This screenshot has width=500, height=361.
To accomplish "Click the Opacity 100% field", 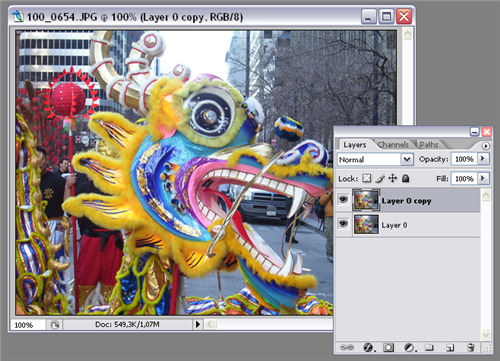I will [x=464, y=159].
